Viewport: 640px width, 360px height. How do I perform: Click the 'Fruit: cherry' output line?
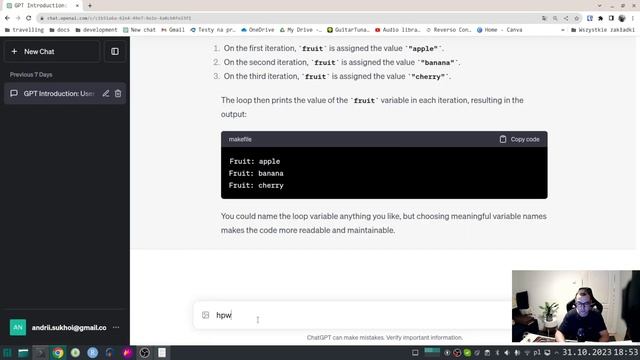tap(256, 185)
